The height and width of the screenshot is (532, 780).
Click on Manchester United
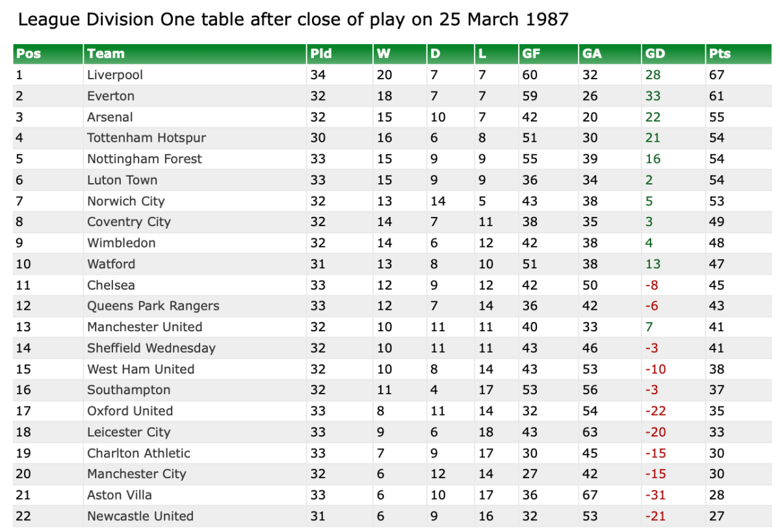point(144,327)
